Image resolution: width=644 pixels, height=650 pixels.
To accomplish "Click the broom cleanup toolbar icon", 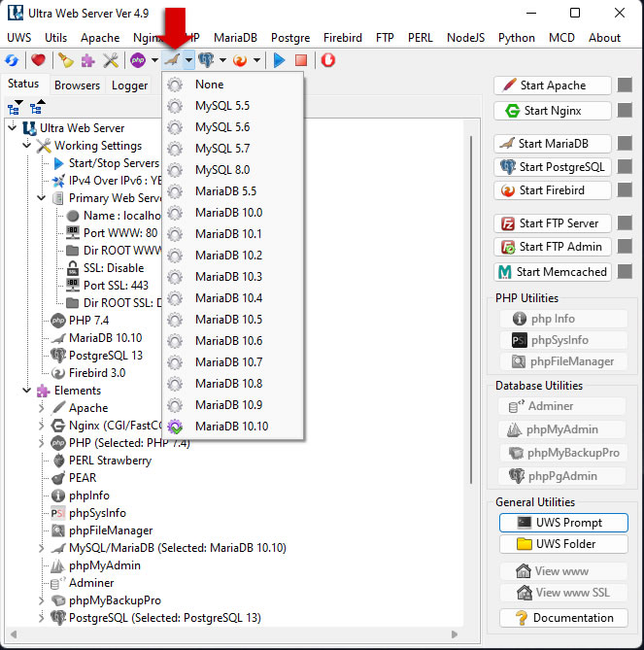I will (65, 60).
